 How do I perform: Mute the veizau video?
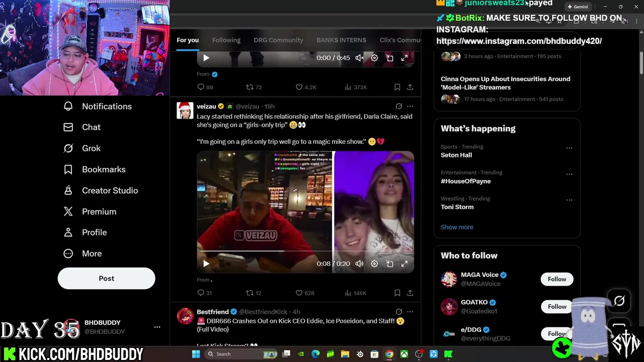[x=359, y=263]
